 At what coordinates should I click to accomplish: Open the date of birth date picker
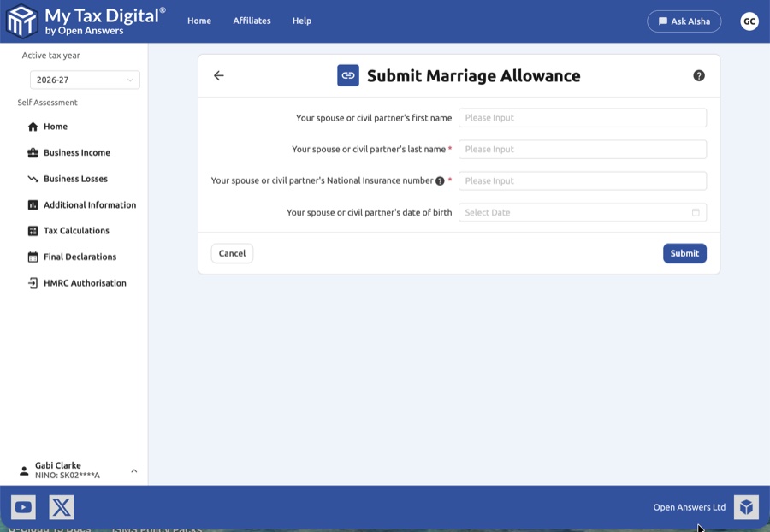[696, 212]
